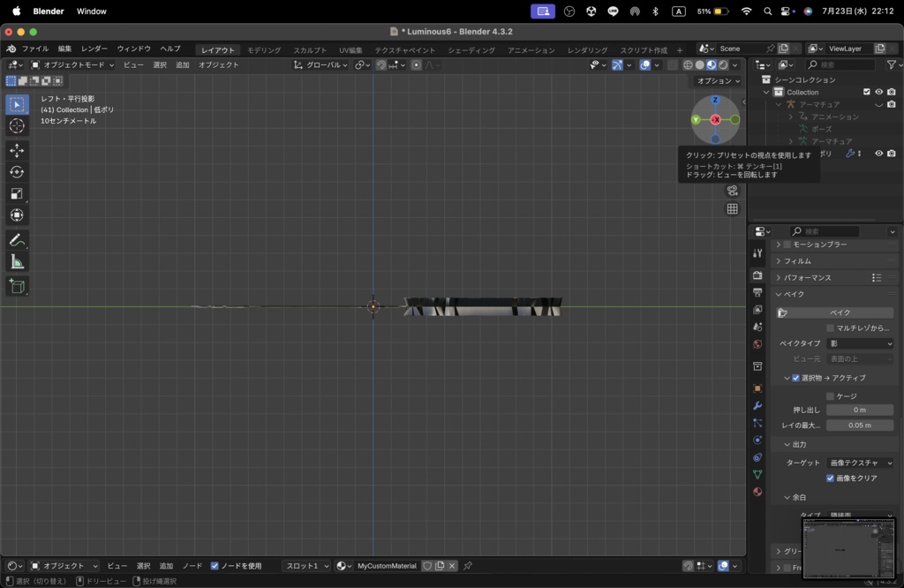The width and height of the screenshot is (904, 588).
Task: Open the Physics properties tab
Action: click(757, 440)
